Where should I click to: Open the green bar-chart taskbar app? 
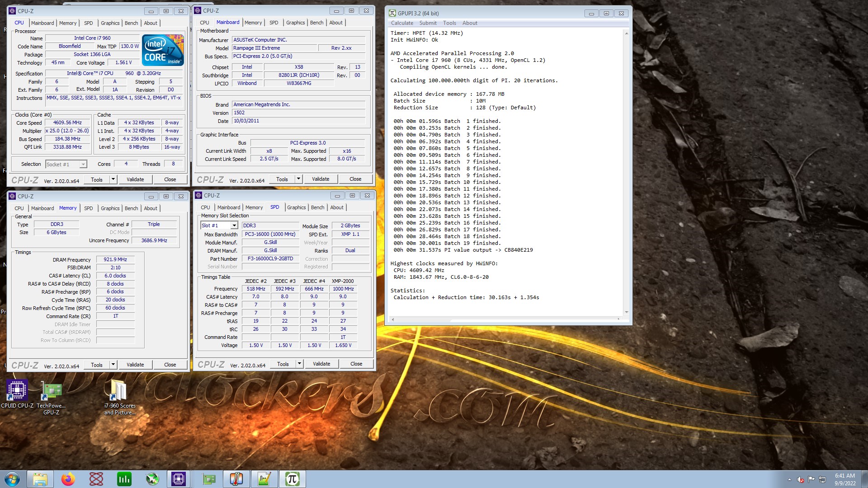(x=124, y=479)
